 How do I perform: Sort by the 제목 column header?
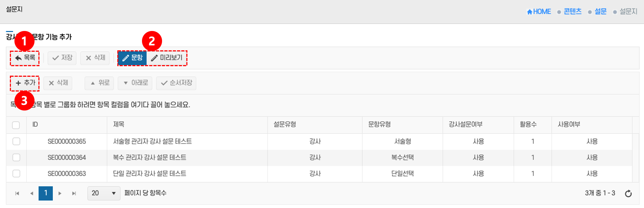[x=119, y=125]
